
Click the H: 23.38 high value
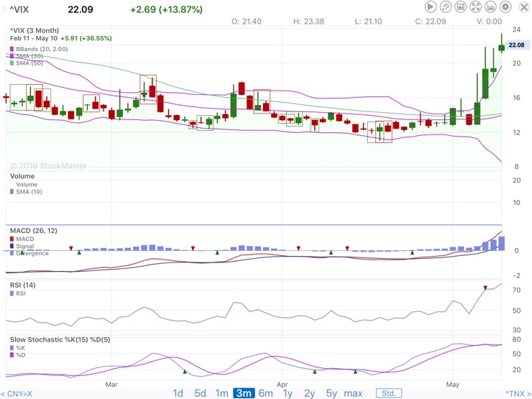pyautogui.click(x=308, y=22)
